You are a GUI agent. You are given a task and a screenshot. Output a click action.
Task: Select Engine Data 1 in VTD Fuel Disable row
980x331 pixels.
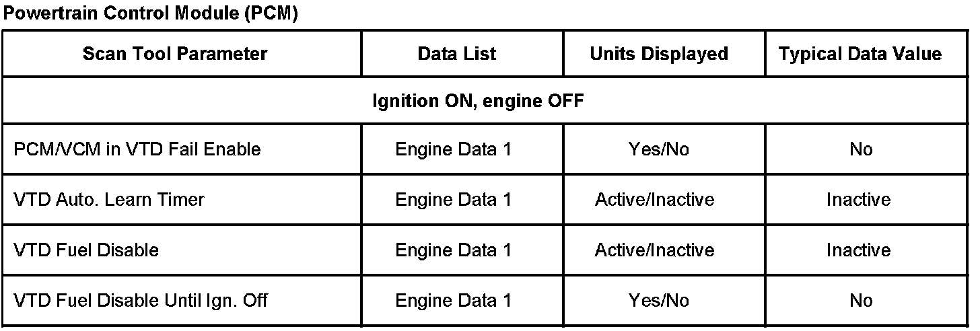(453, 250)
